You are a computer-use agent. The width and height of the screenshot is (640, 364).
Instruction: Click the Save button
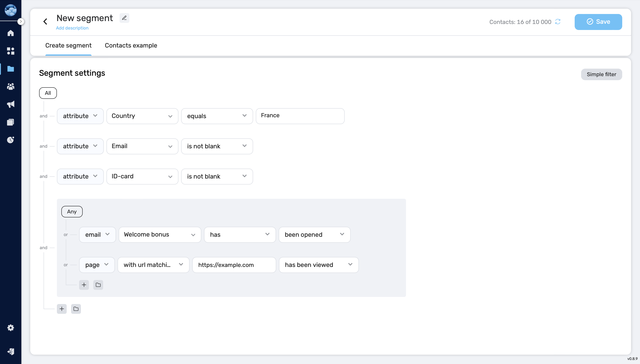(x=598, y=22)
